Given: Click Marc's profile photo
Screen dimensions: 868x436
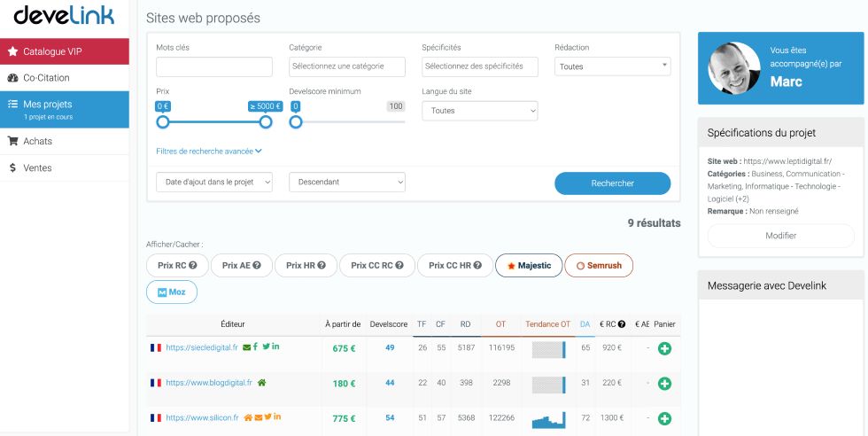Looking at the screenshot, I should pyautogui.click(x=734, y=68).
